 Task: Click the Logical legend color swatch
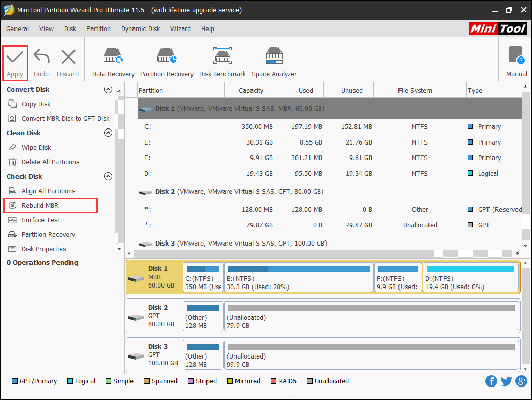click(x=70, y=381)
